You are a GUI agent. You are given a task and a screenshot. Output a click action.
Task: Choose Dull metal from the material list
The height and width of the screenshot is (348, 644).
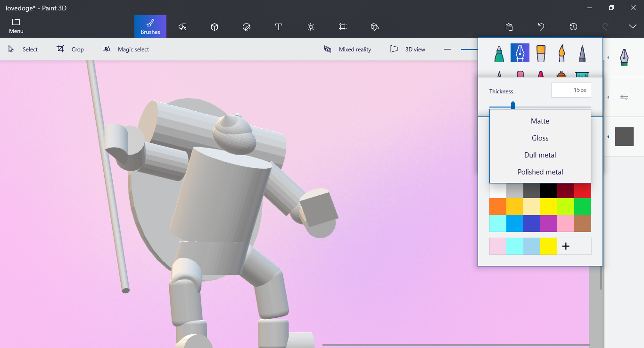pos(540,155)
